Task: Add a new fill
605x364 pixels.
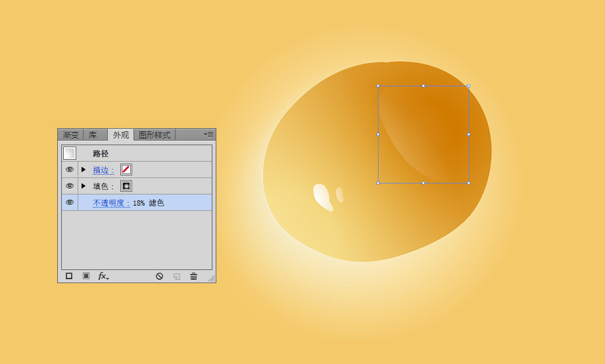Action: tap(86, 276)
